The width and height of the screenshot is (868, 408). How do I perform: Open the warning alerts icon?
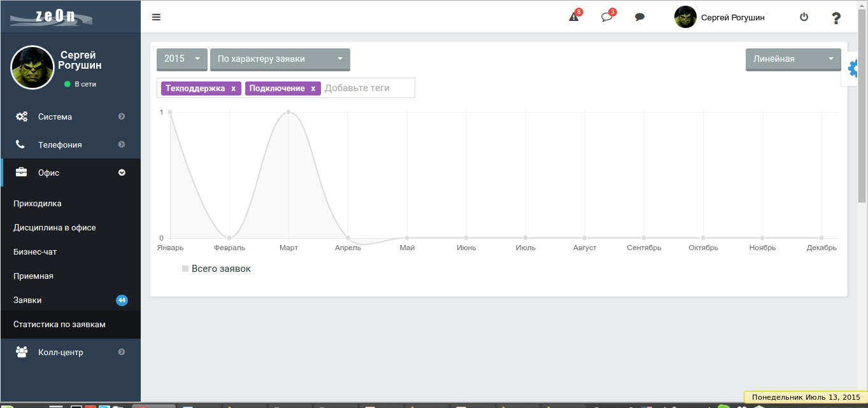click(x=574, y=17)
